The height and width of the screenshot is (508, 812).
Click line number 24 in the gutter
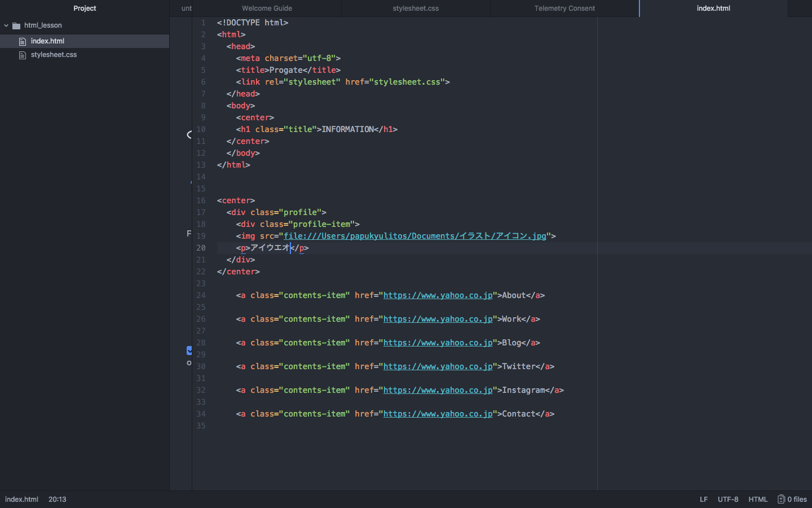click(201, 295)
